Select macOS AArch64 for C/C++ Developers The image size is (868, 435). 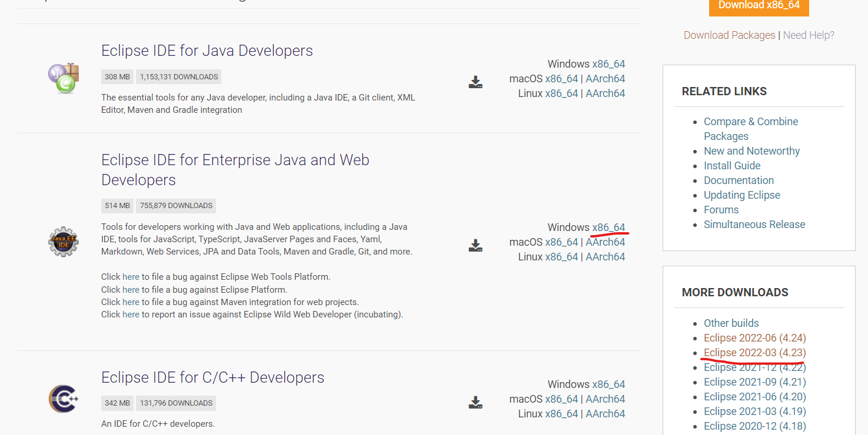click(x=606, y=399)
